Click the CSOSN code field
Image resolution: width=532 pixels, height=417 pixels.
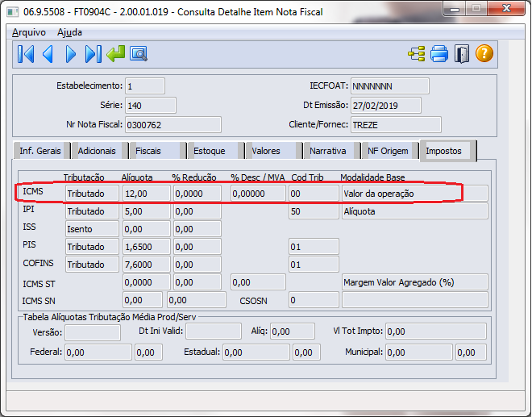314,300
